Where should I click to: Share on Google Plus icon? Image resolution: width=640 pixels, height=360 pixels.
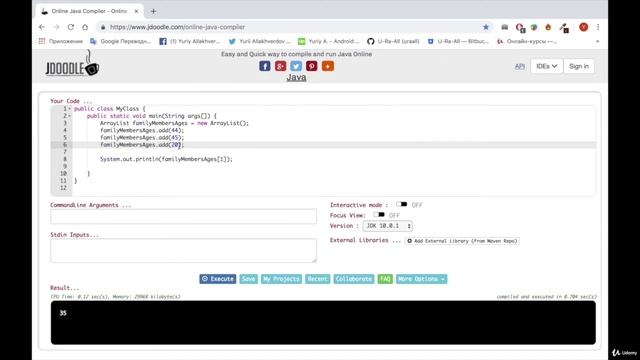point(280,66)
